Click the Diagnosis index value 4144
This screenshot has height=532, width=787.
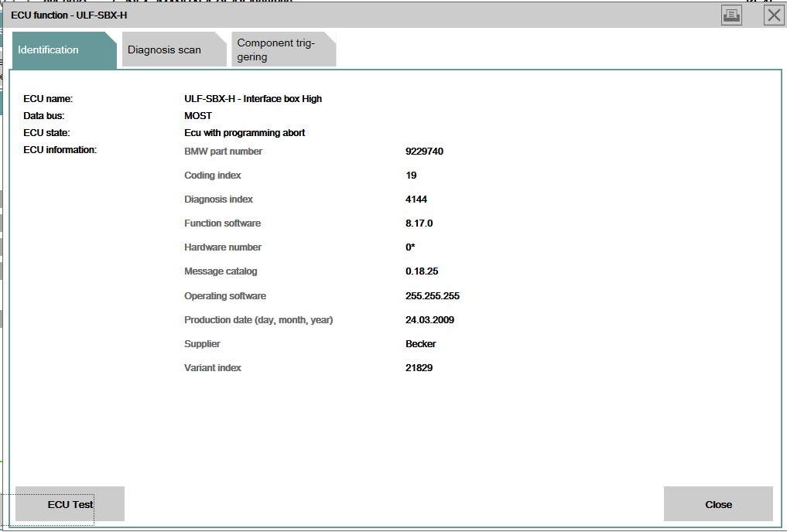point(416,199)
